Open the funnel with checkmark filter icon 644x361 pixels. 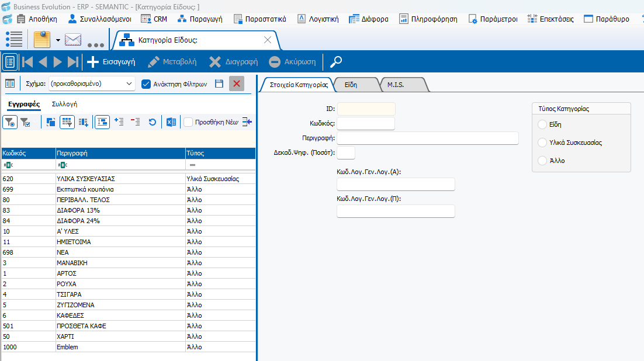(x=26, y=123)
